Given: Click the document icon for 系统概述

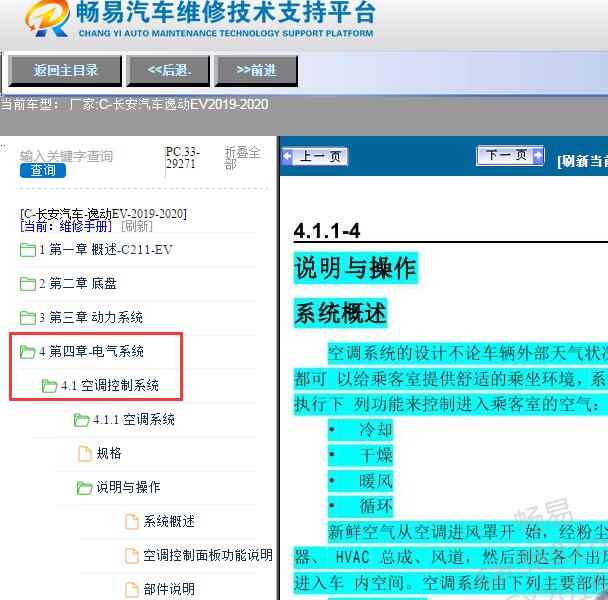Looking at the screenshot, I should (132, 522).
